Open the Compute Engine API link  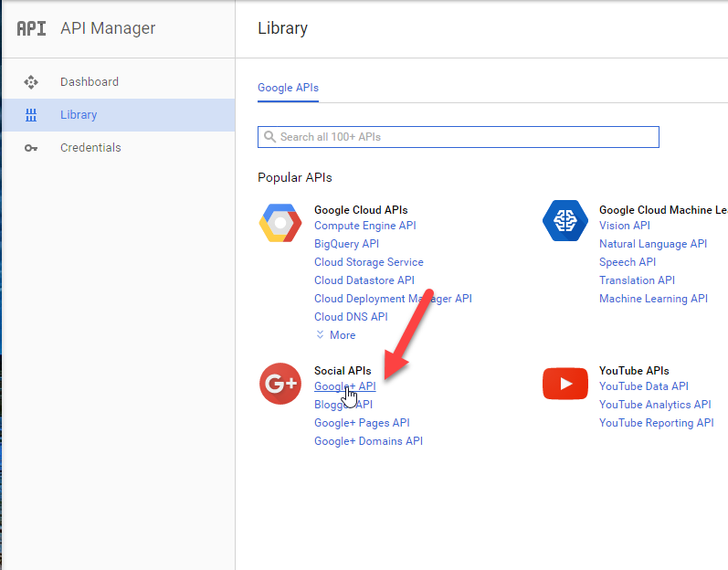tap(365, 226)
